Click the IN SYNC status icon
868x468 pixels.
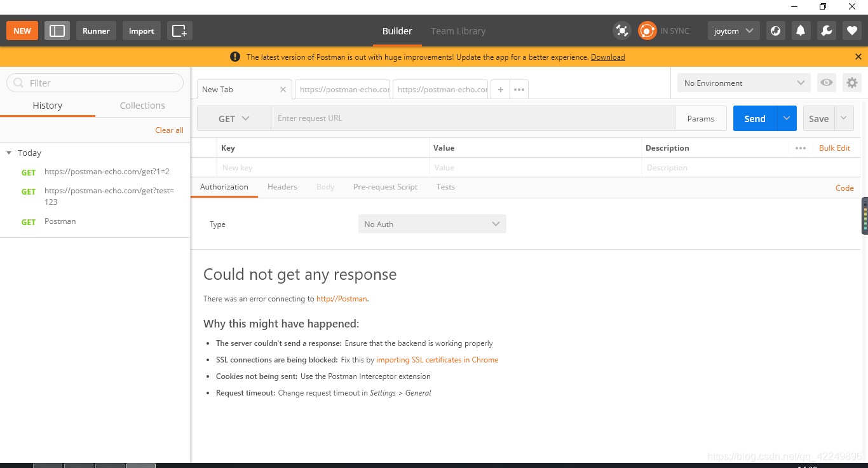[647, 31]
